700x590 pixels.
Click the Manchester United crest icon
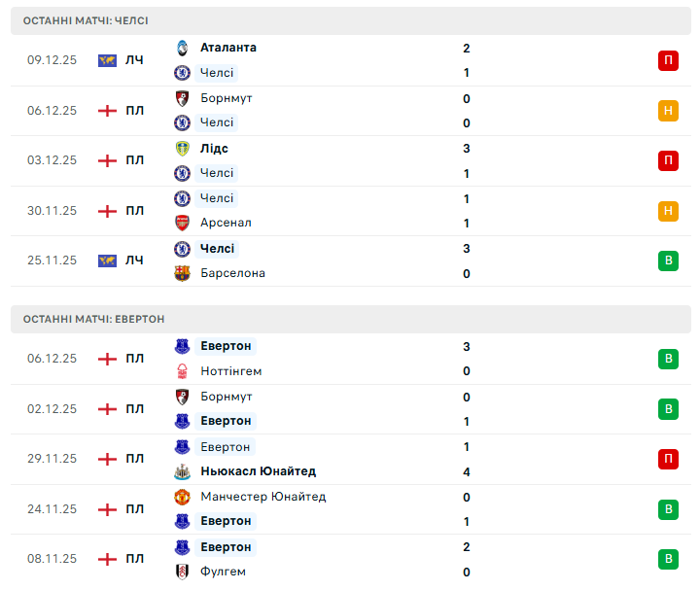(182, 497)
